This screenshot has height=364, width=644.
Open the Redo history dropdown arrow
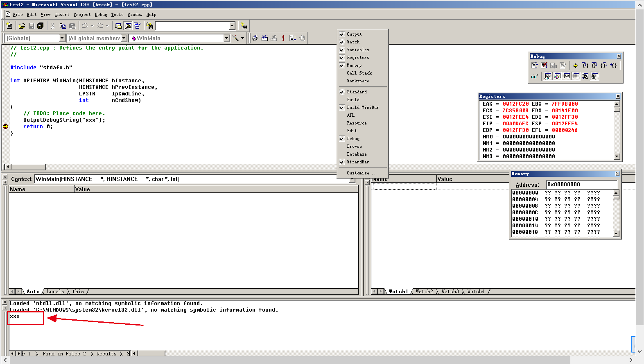107,26
